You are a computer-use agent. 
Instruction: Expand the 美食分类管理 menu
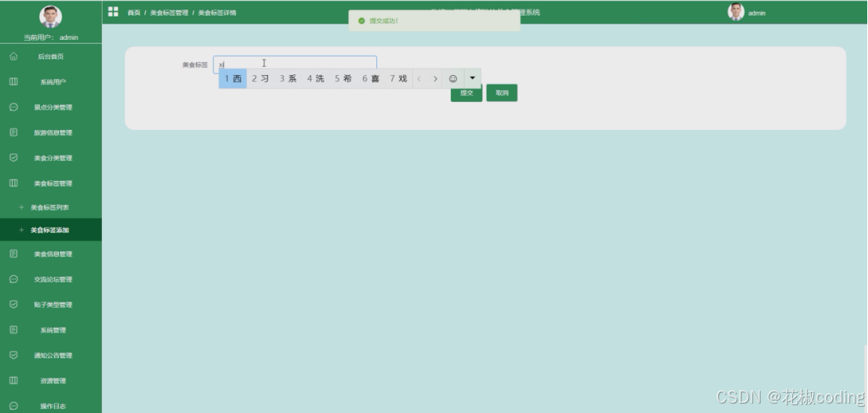pyautogui.click(x=51, y=158)
